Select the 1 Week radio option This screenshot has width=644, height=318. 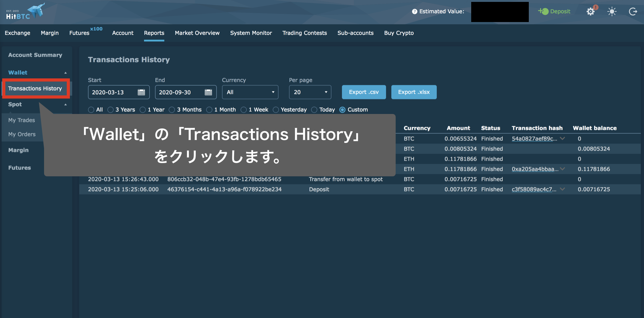tap(244, 110)
